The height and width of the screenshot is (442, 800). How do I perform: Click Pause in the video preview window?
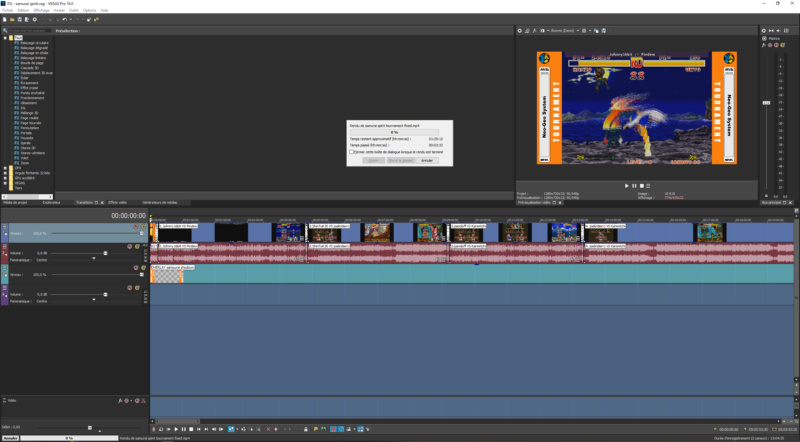point(634,186)
